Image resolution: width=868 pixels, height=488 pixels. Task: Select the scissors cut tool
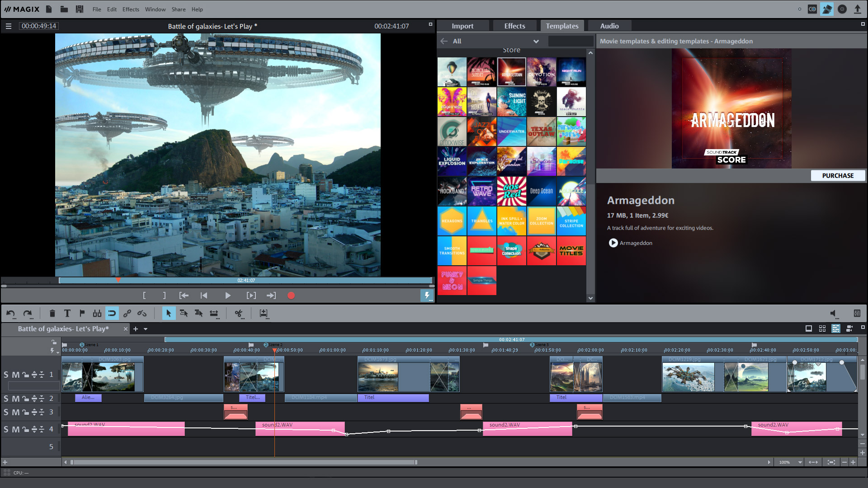pos(239,313)
